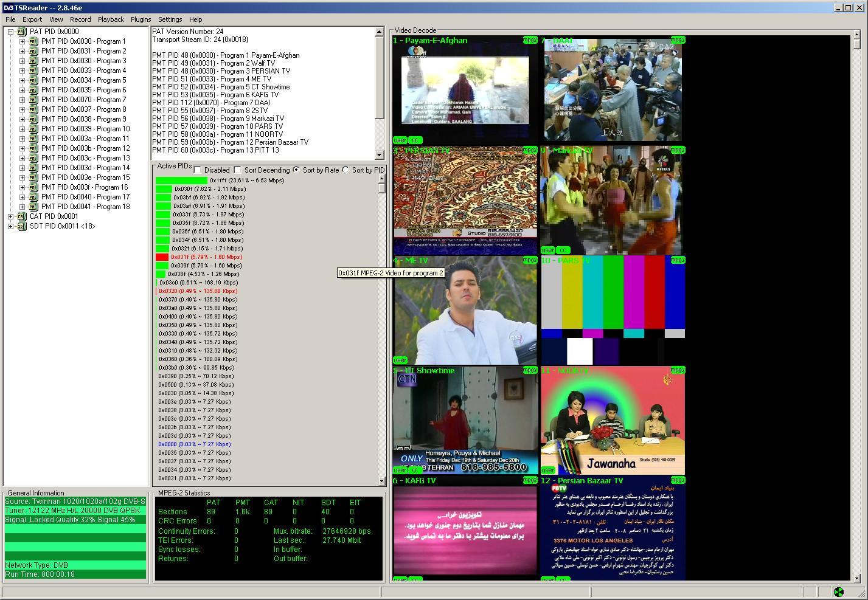Expand the Program 3 PMT node
The width and height of the screenshot is (868, 600).
(22, 61)
